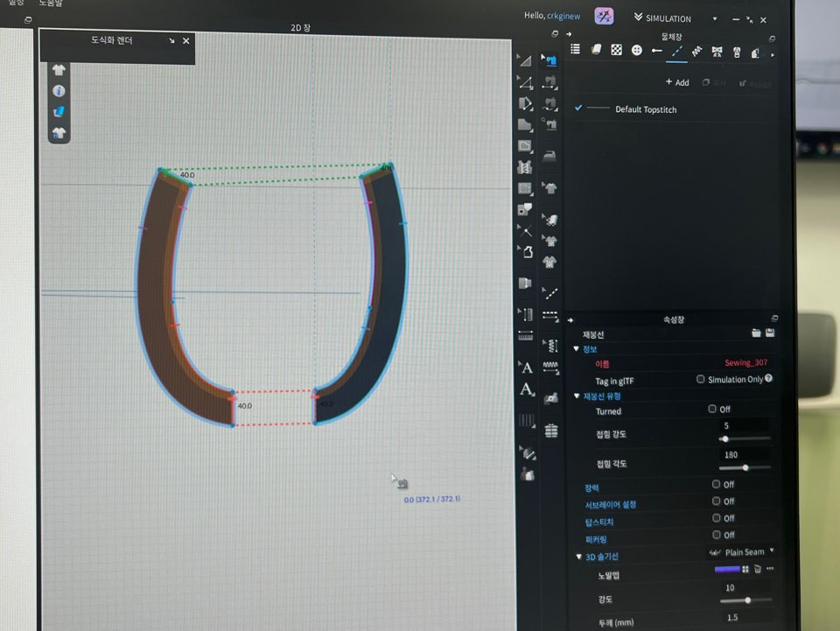
Task: Toggle the 퍼커링 (puckering) checkbox
Action: [x=717, y=535]
